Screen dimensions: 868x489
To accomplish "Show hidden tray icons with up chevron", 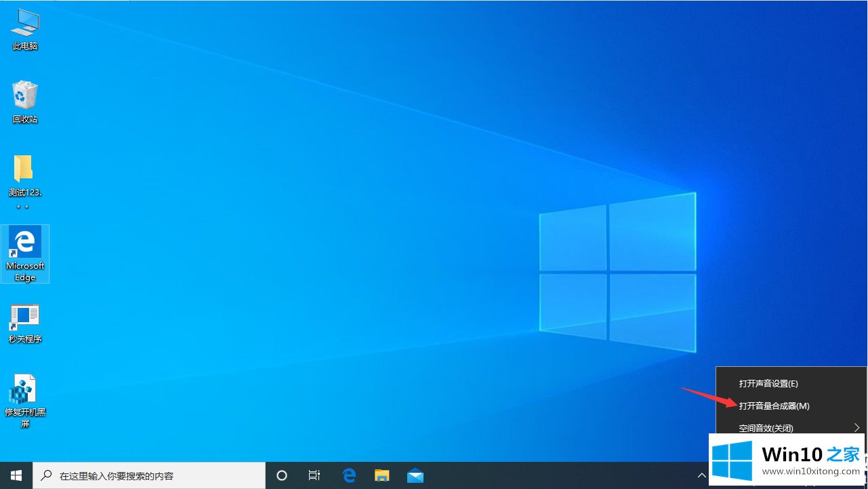I will point(702,475).
